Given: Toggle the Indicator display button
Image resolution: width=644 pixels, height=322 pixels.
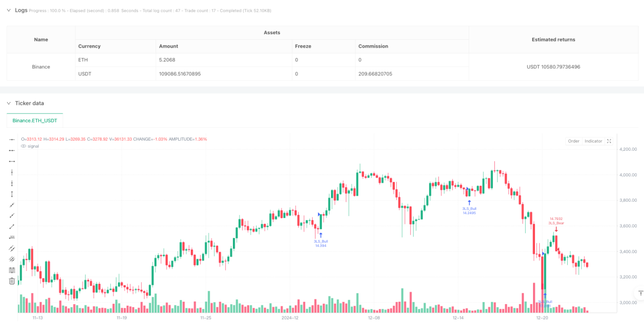Looking at the screenshot, I should point(593,141).
